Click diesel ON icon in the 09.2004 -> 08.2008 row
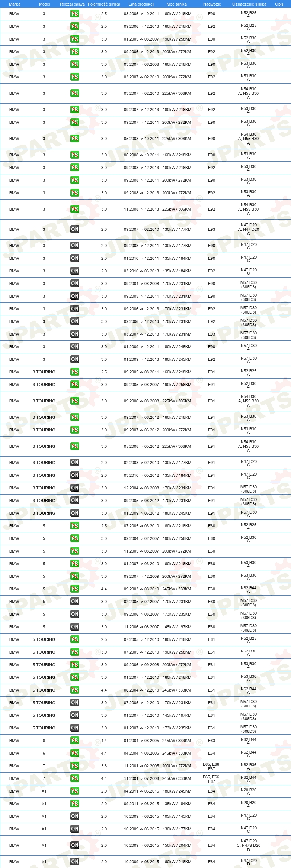291x868 pixels. coord(74,284)
